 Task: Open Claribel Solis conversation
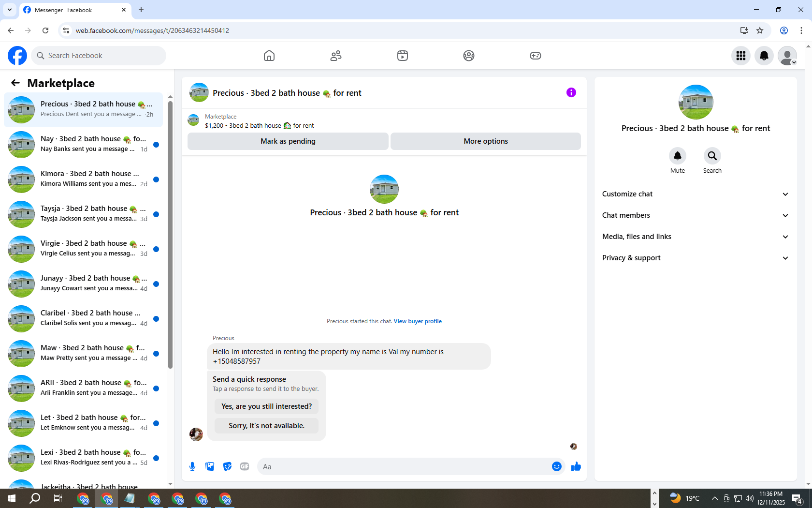(84, 318)
